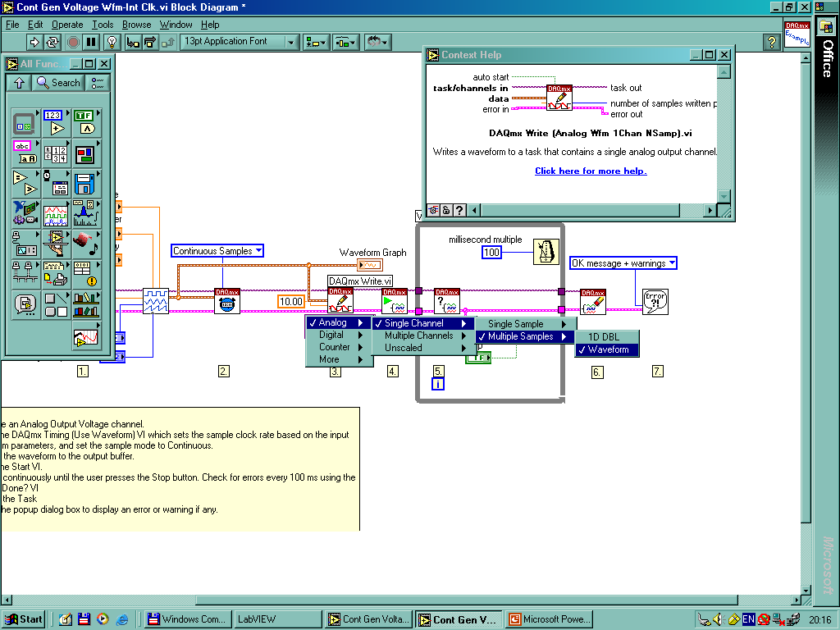
Task: Open the Reorder dropdown in the toolbar
Action: pyautogui.click(x=378, y=41)
